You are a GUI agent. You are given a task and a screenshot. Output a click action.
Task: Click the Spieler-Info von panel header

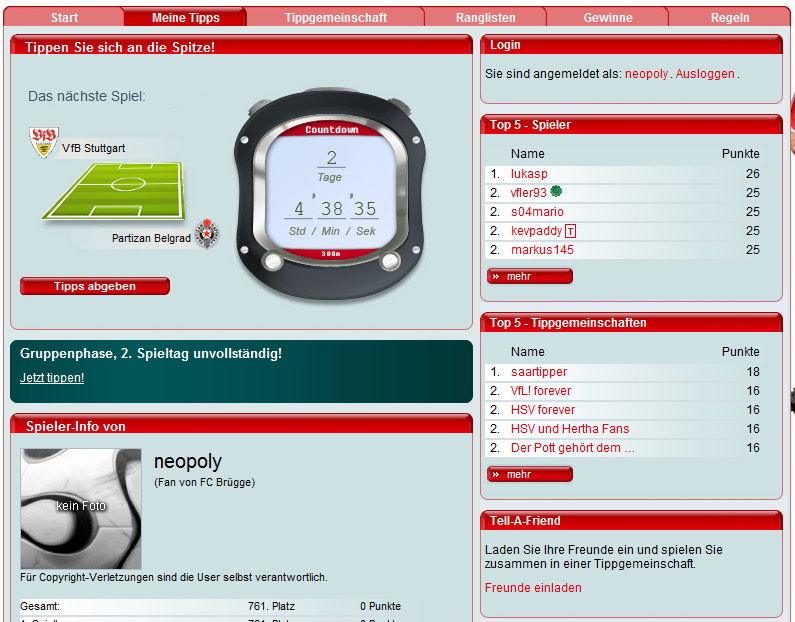click(x=241, y=425)
